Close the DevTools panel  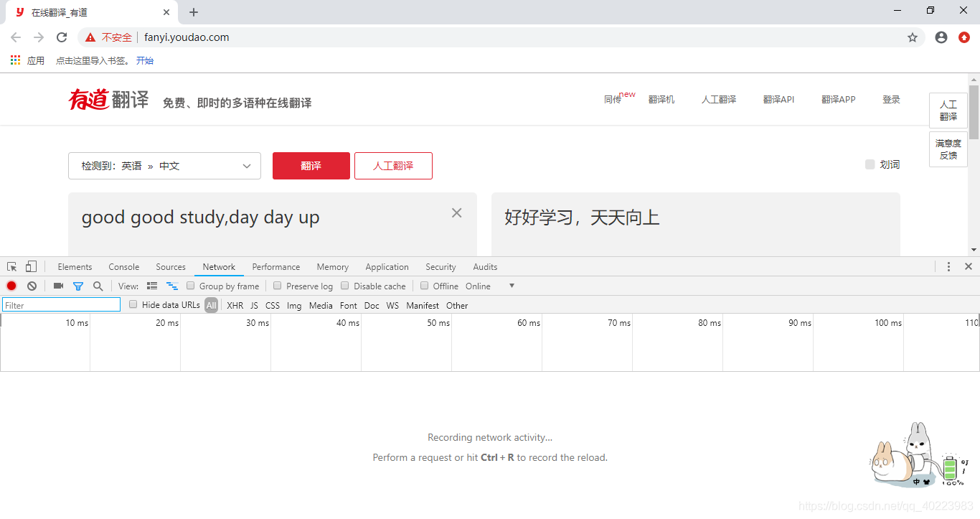pos(969,266)
